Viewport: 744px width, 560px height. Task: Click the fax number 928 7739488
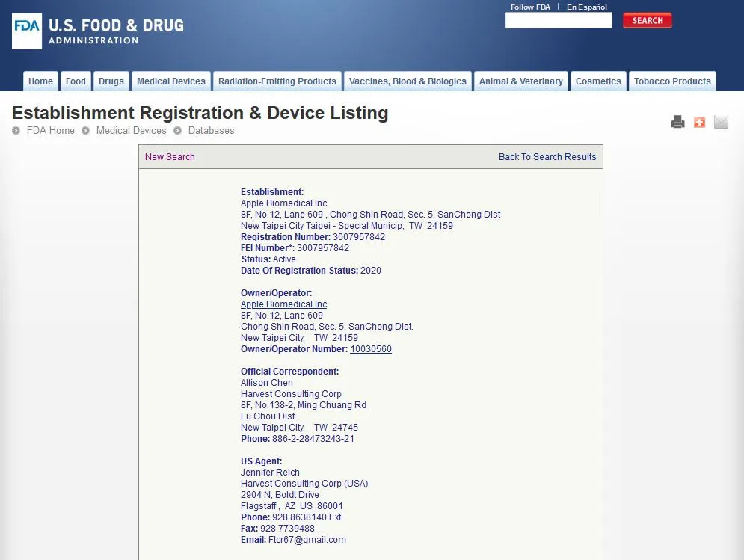pos(288,528)
